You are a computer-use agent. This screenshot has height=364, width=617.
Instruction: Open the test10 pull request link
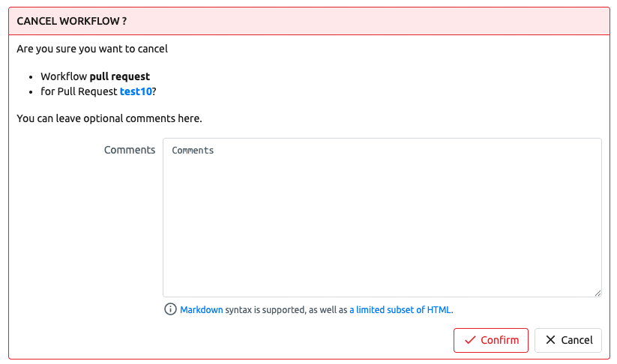136,91
